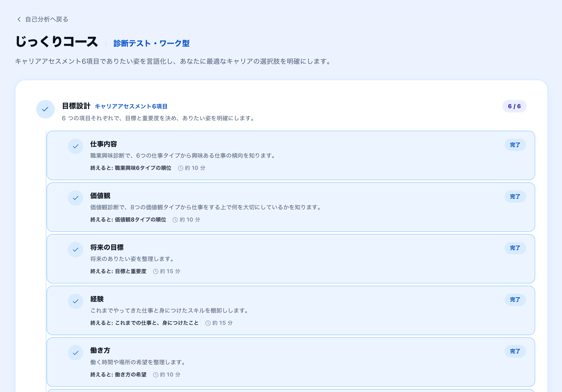Open the 仕事内容 card

(x=291, y=156)
